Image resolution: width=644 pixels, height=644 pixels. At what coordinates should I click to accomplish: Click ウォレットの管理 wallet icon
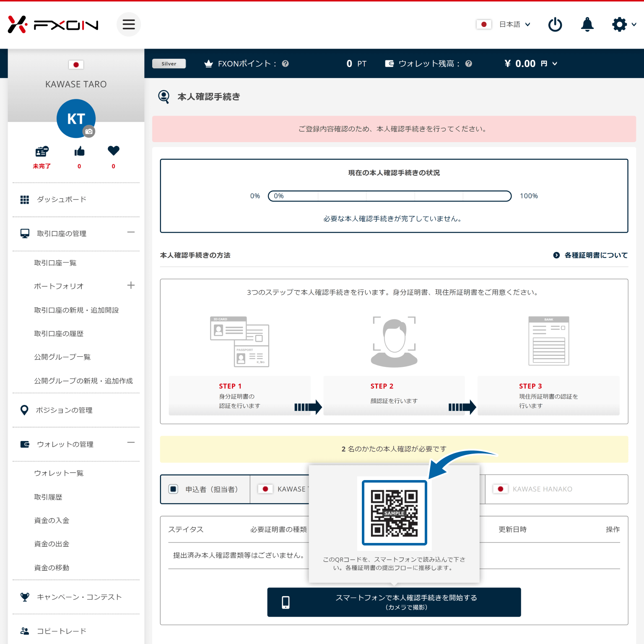click(25, 444)
